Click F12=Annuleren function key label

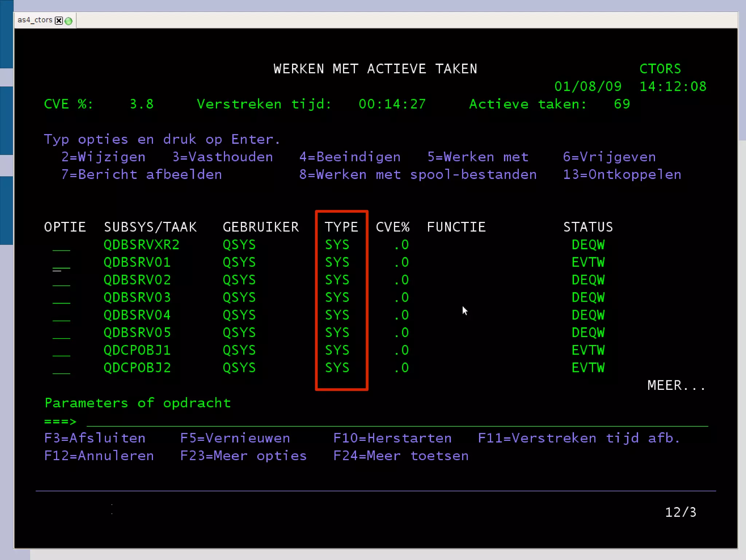point(99,456)
